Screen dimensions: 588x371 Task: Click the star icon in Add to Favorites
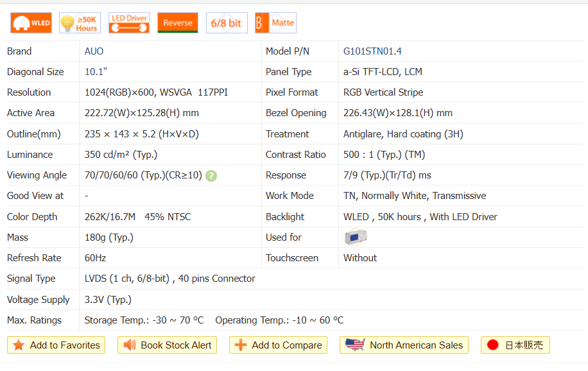pyautogui.click(x=19, y=345)
